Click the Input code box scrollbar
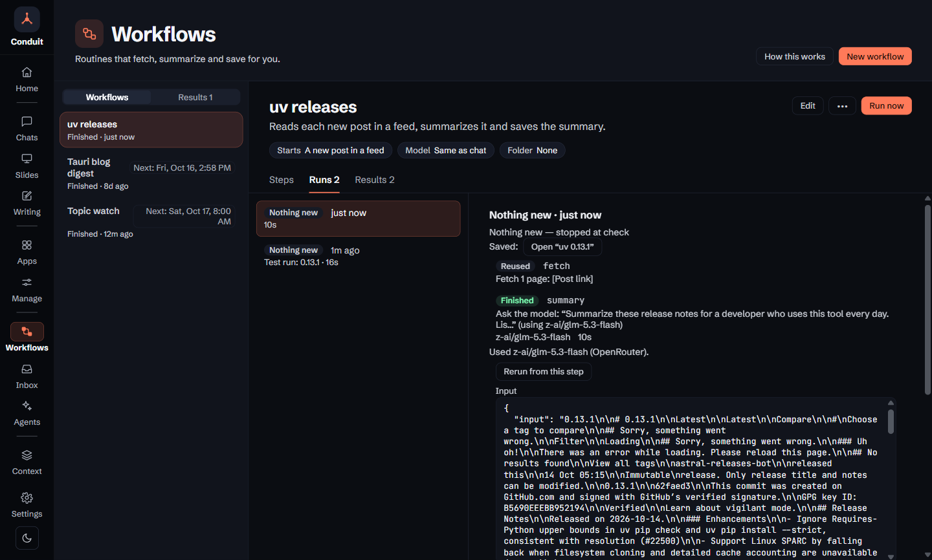 pyautogui.click(x=891, y=422)
